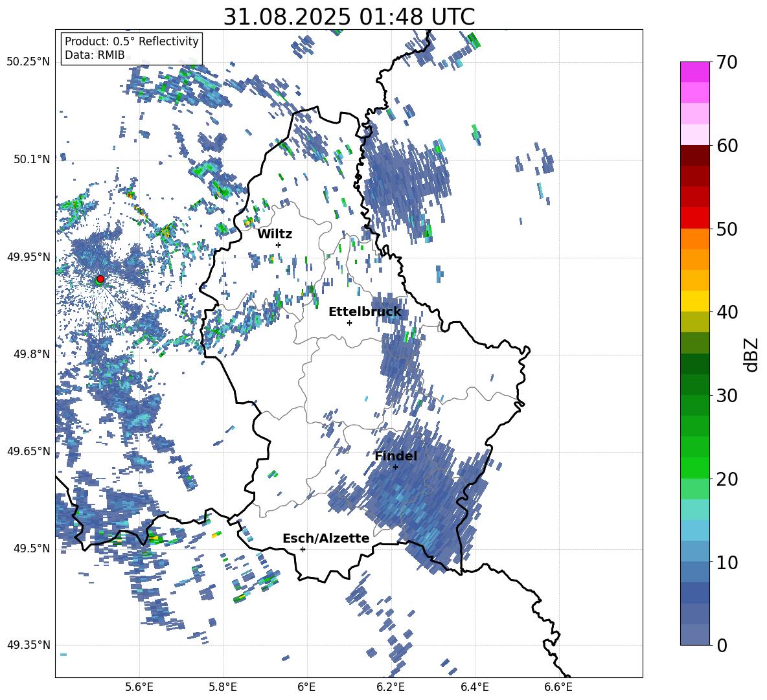Image resolution: width=767 pixels, height=700 pixels.
Task: Click the bright green 20 dBZ color band
Action: coord(694,468)
